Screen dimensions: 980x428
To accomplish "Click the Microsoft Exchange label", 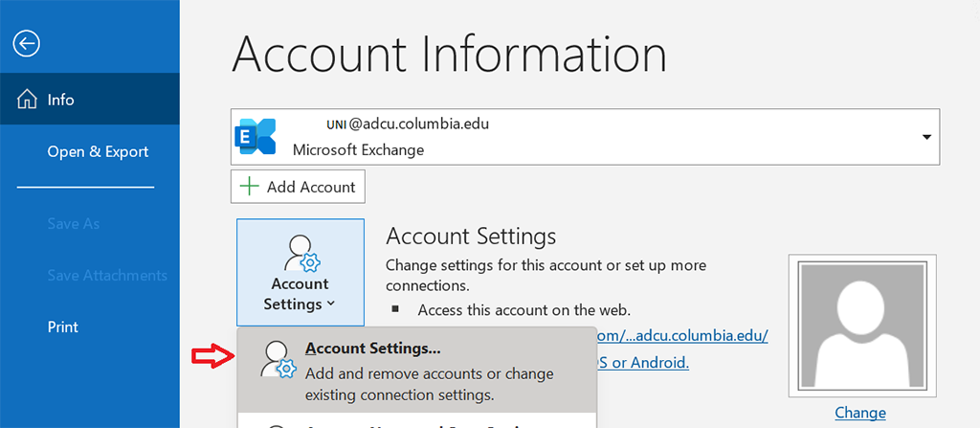I will (x=358, y=150).
